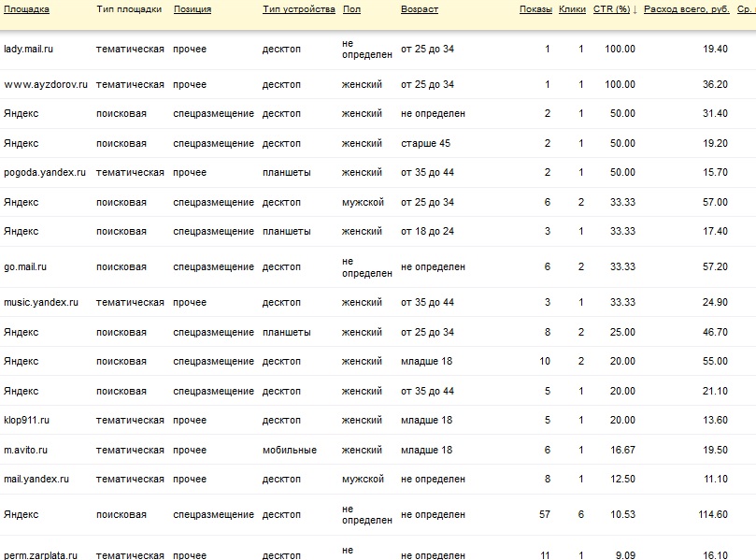Click поисковая cell in go.mail.ru row
Screen dimensions: 756x560
(x=121, y=266)
